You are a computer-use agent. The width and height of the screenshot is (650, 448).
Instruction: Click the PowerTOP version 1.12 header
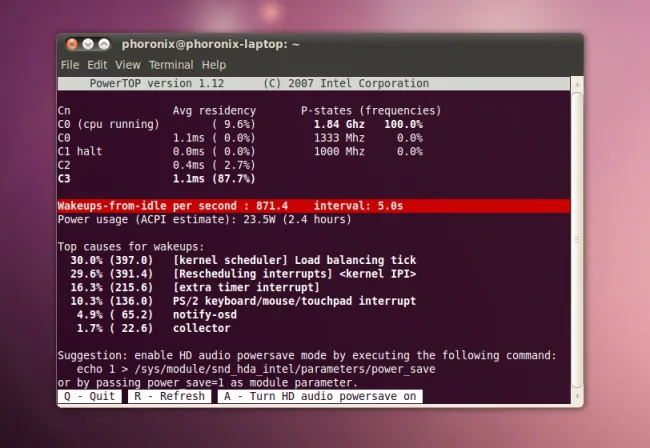(157, 83)
